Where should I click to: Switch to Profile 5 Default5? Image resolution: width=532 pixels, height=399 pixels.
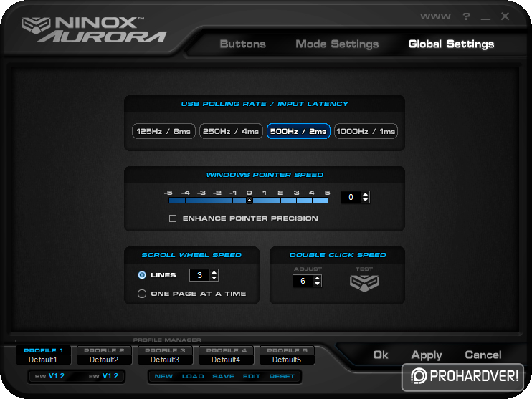tap(287, 355)
